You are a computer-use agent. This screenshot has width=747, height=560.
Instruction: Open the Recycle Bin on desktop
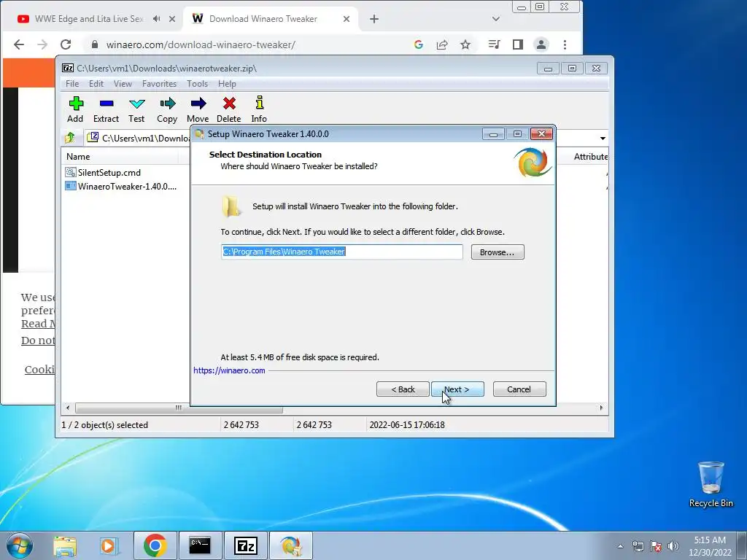pyautogui.click(x=711, y=484)
